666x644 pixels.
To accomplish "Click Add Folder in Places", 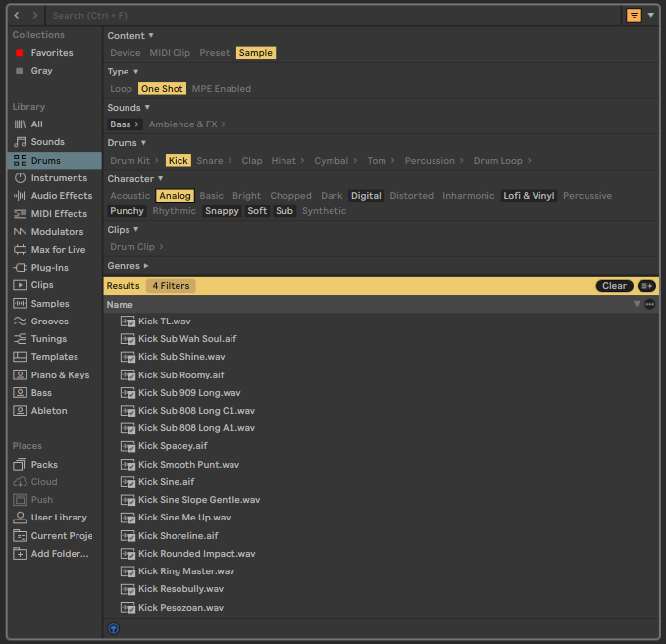I will pos(51,554).
